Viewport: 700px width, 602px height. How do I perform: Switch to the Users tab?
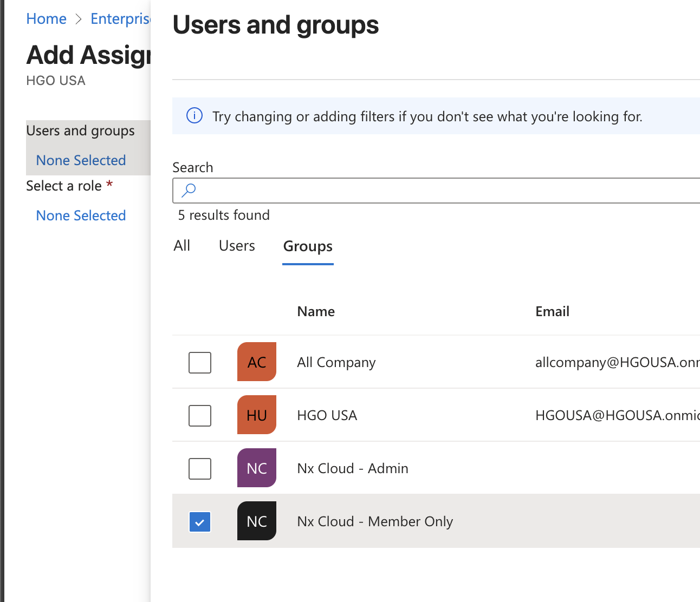[237, 246]
